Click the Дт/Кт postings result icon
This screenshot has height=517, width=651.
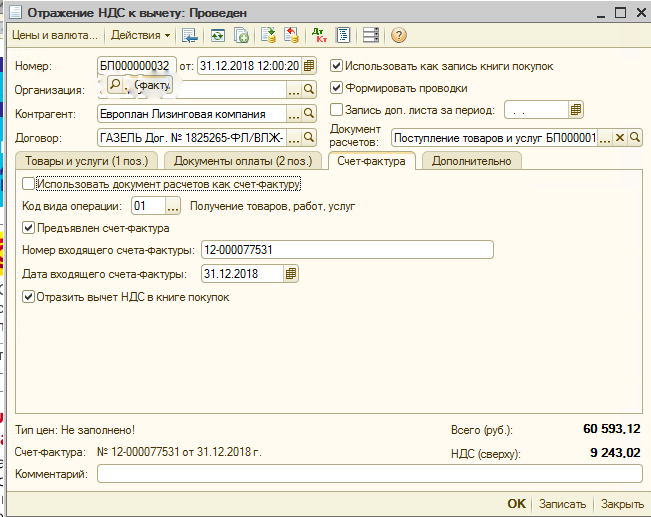319,35
